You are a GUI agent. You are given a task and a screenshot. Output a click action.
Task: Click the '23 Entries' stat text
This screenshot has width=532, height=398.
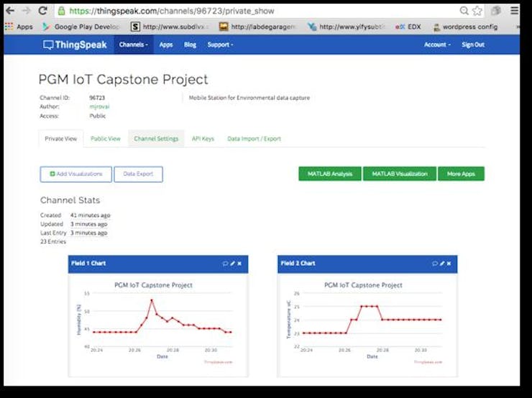[53, 241]
